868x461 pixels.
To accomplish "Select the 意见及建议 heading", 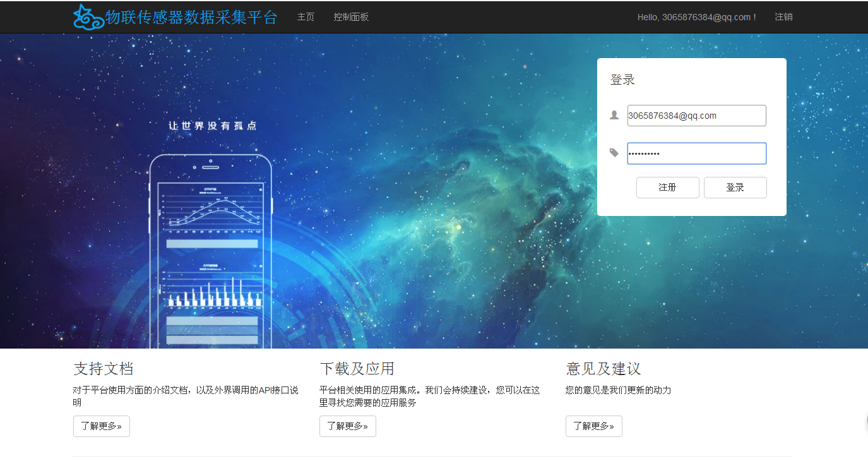I will click(603, 369).
